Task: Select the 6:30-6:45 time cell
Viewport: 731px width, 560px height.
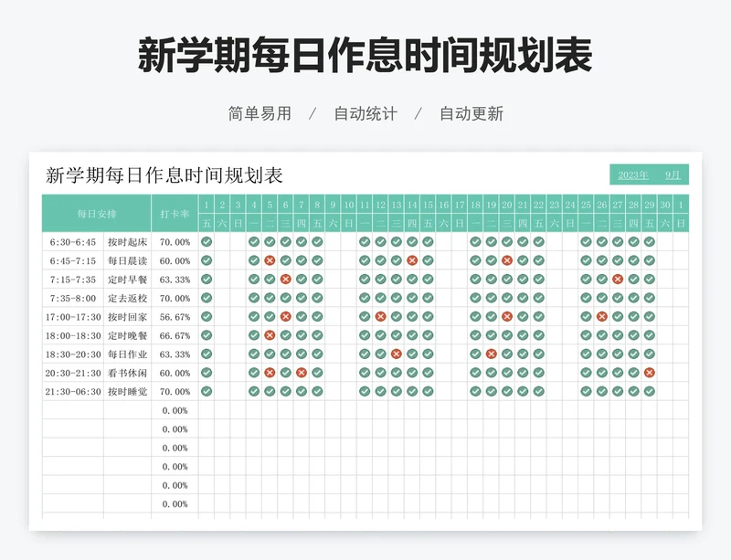Action: click(73, 242)
